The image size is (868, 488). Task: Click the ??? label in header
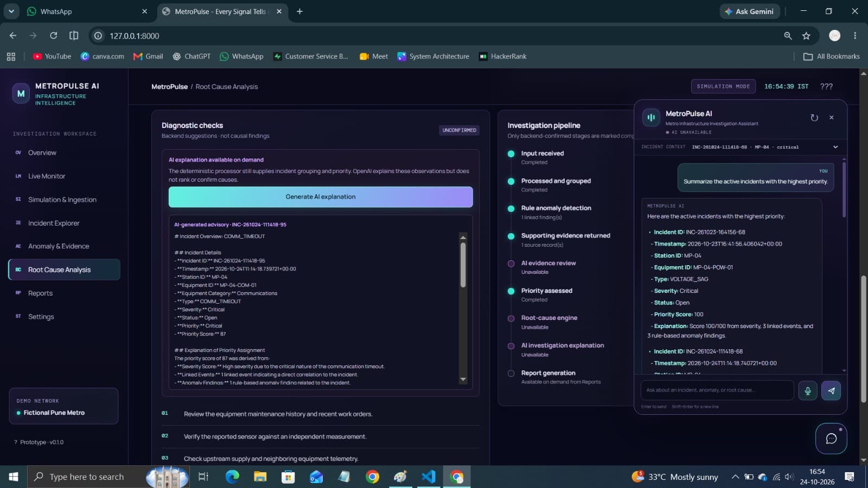(826, 86)
